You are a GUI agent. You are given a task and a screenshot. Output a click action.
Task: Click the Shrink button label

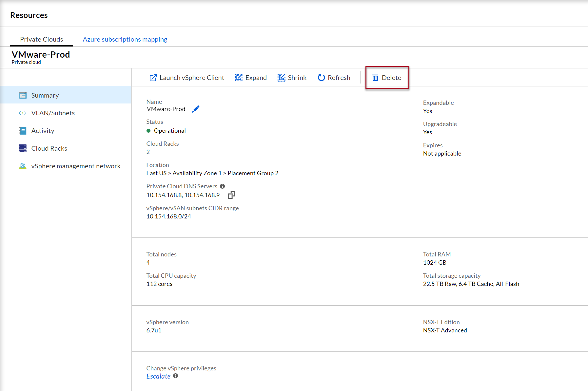click(x=297, y=78)
